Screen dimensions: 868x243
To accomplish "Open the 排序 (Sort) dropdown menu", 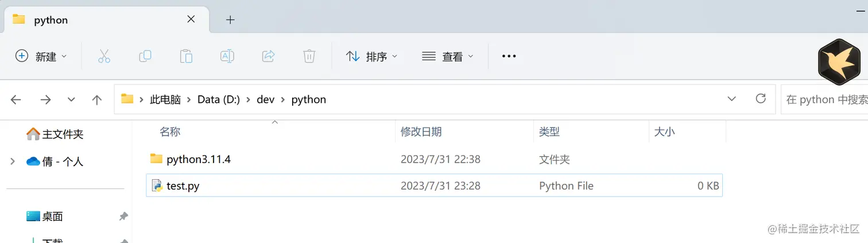I will click(371, 56).
